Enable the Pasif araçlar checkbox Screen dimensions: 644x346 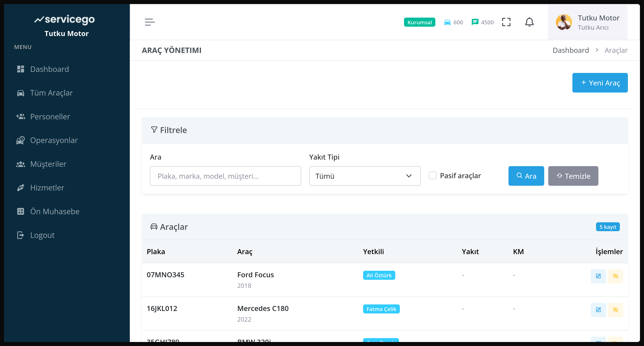pos(433,175)
